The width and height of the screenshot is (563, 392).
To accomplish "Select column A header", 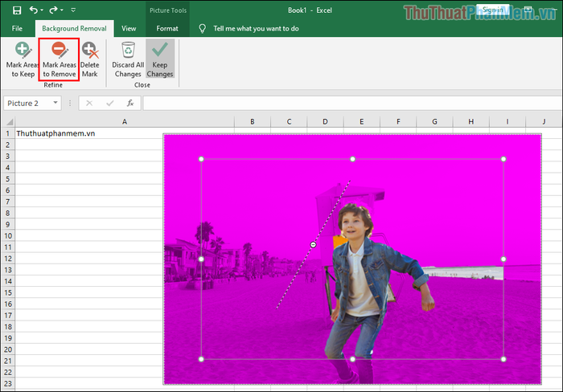I will tap(125, 121).
